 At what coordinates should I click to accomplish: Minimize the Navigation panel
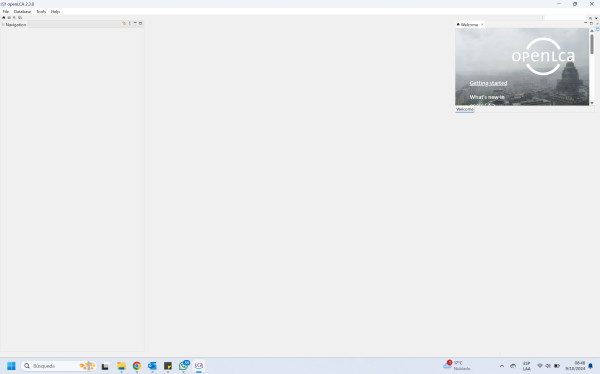[135, 23]
